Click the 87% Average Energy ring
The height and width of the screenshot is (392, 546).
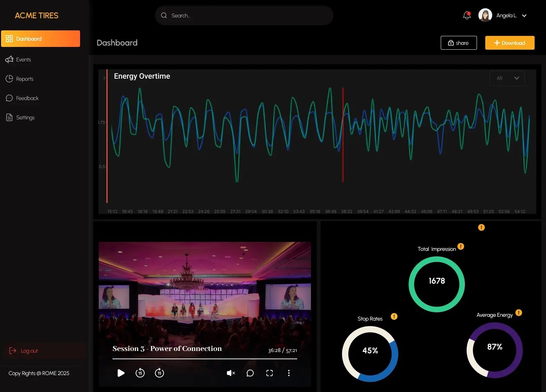point(495,350)
